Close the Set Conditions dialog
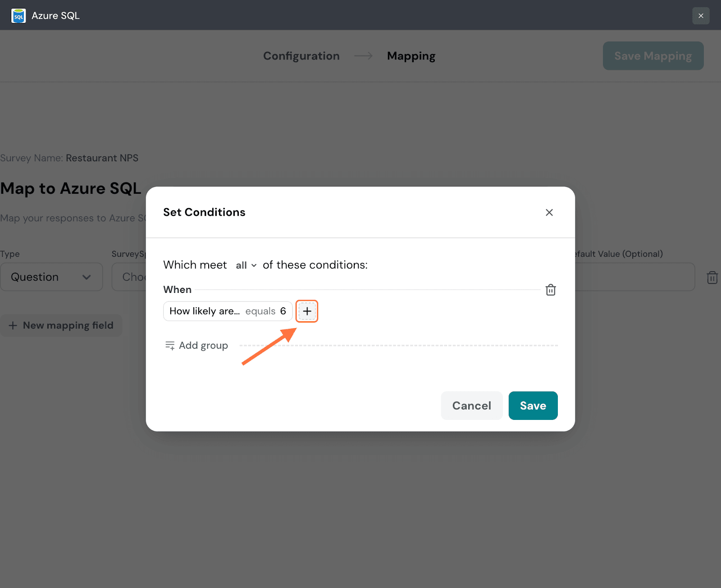 [549, 212]
